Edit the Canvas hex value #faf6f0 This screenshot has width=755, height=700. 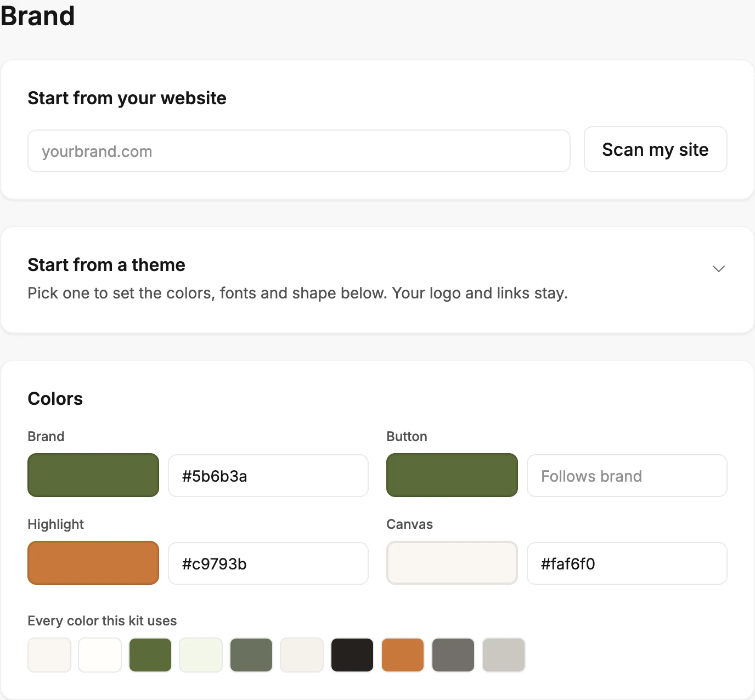(x=627, y=563)
